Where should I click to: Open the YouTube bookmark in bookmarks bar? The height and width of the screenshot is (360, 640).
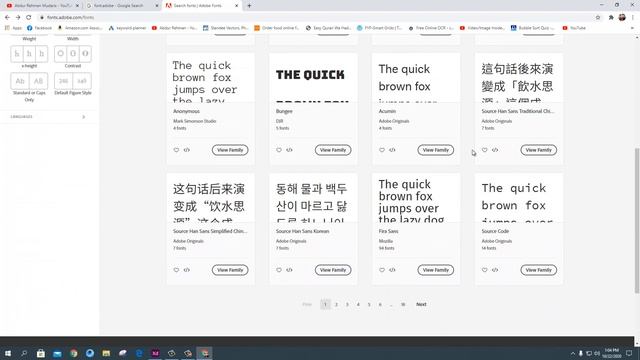coord(574,28)
